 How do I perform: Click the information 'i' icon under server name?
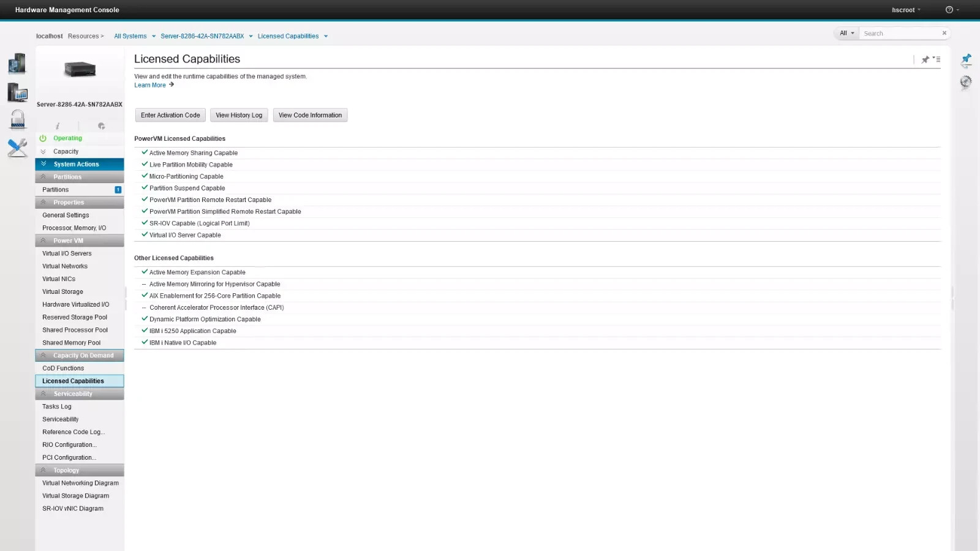tap(58, 126)
